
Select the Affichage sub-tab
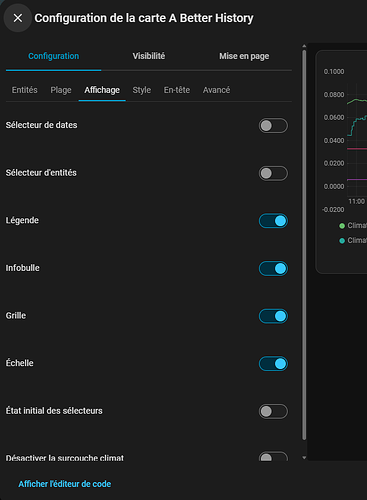tap(102, 90)
